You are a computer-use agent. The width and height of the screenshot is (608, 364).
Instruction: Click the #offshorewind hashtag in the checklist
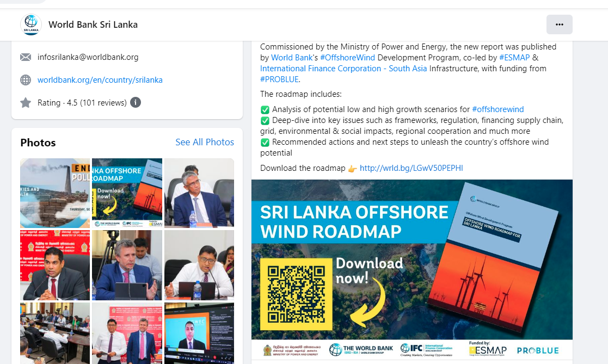click(498, 109)
